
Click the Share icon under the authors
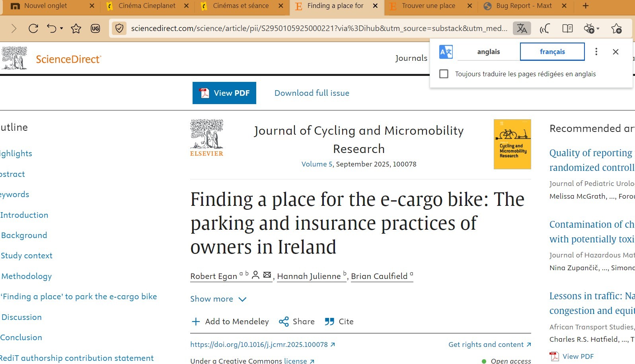(284, 321)
